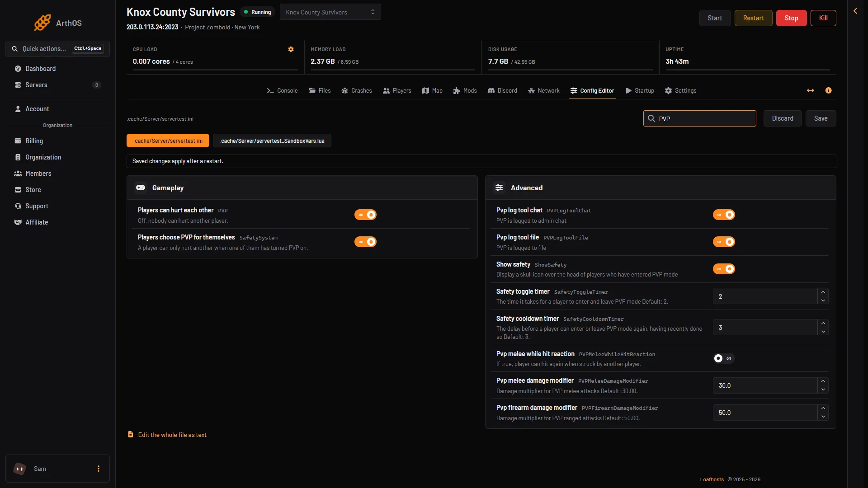
Task: Disable Pvp log tool file
Action: click(724, 242)
